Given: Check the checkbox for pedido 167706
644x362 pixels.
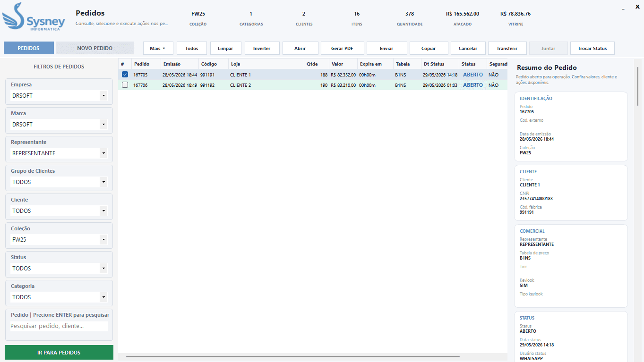Looking at the screenshot, I should point(125,85).
